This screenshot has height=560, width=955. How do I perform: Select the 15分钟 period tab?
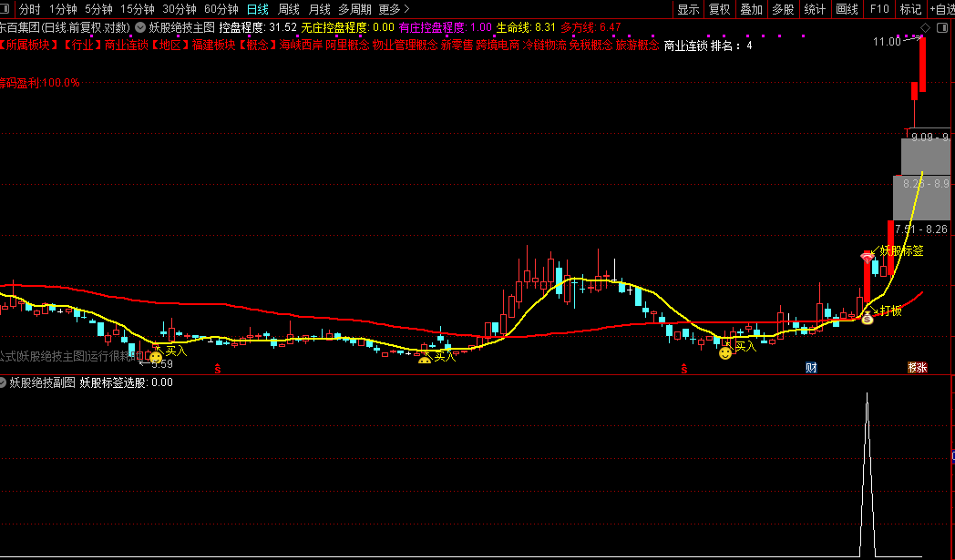coord(137,9)
